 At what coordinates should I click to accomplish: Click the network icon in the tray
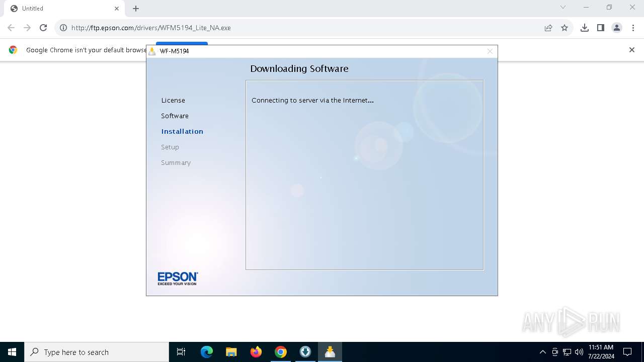(x=567, y=352)
